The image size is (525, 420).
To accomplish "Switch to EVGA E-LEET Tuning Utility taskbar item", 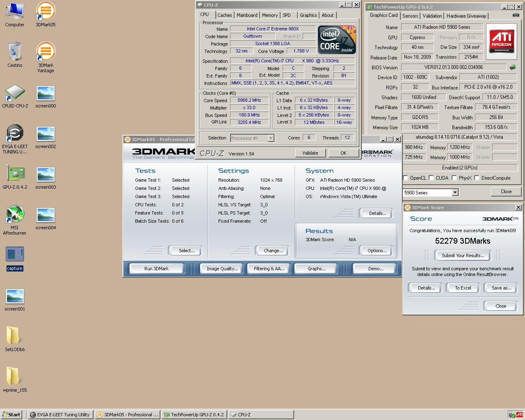I will pyautogui.click(x=61, y=415).
